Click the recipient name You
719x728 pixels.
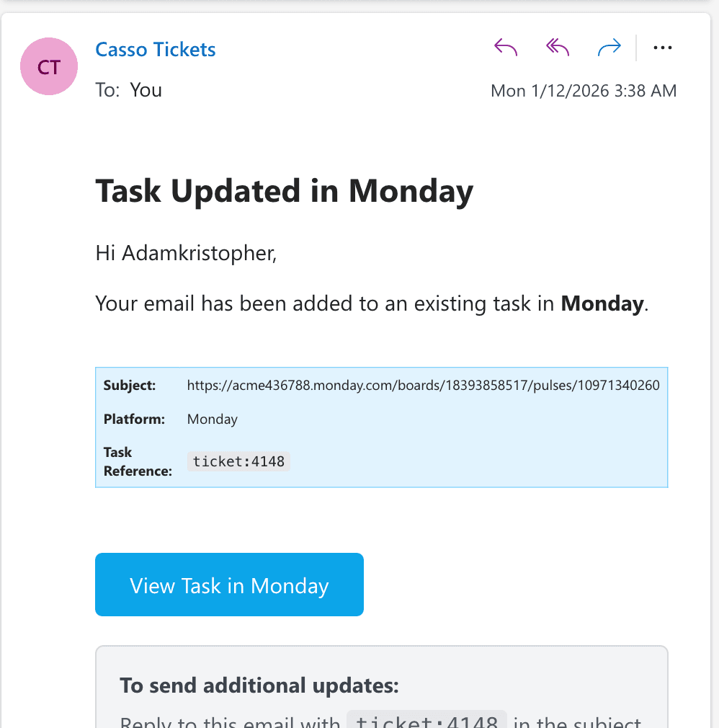(146, 89)
